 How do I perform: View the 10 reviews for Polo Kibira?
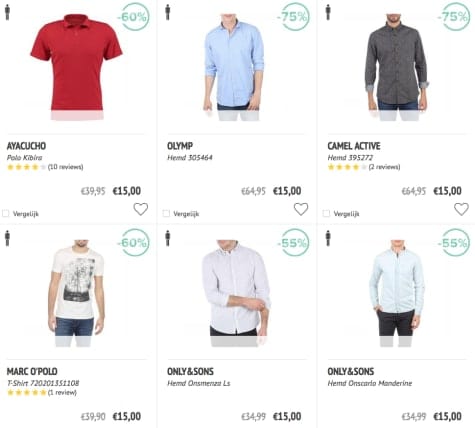[66, 167]
